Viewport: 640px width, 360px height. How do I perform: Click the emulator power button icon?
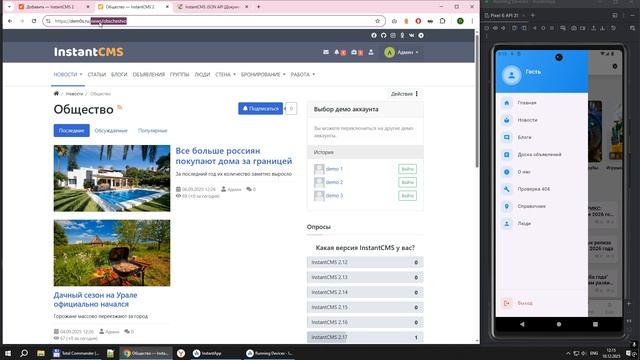(x=487, y=28)
